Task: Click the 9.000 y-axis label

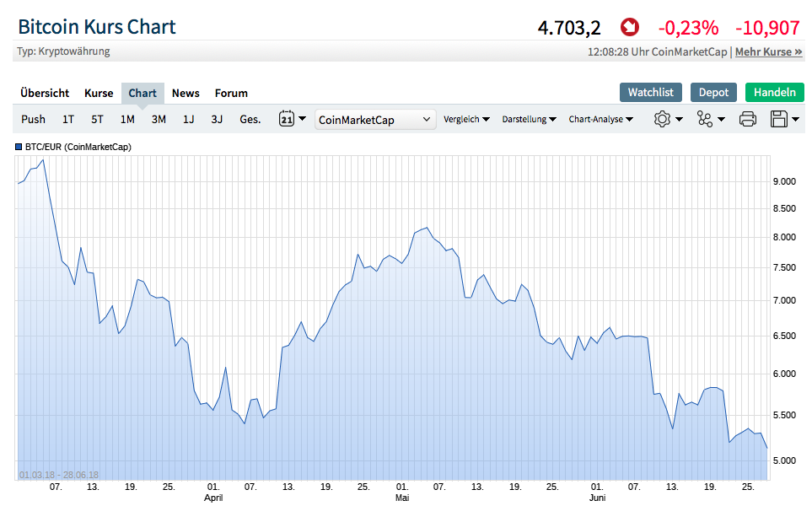Action: point(784,181)
